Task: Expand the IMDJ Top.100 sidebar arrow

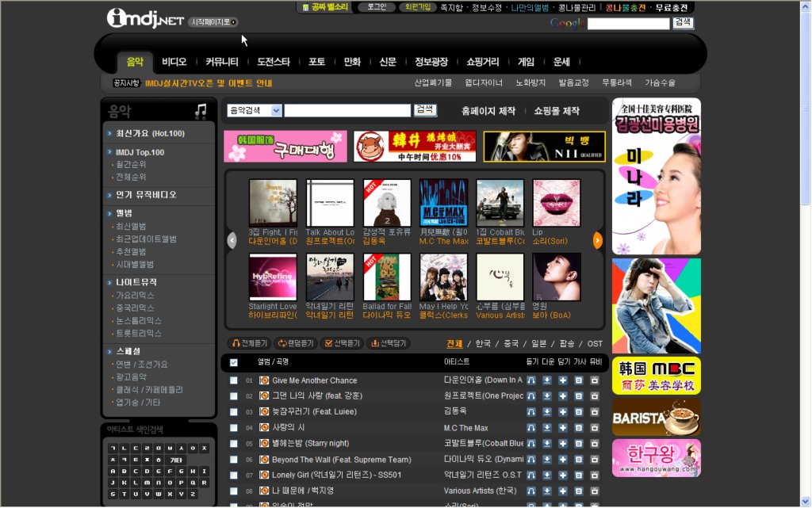Action: tap(109, 152)
